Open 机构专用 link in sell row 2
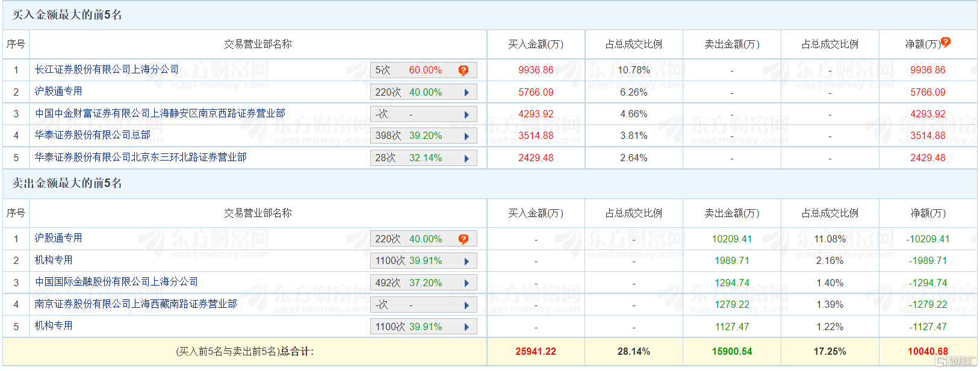The image size is (980, 371). point(54,260)
